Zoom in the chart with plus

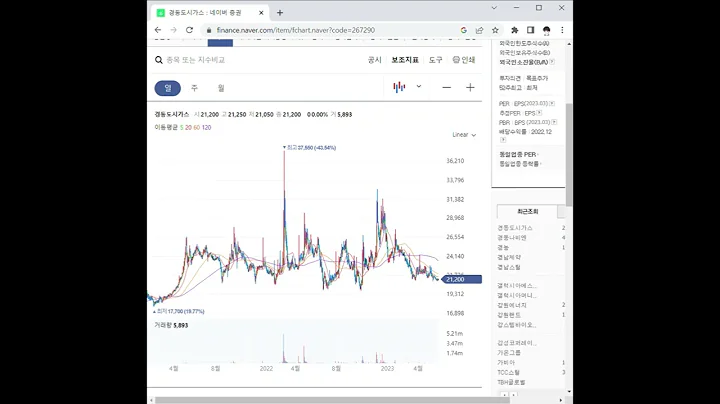coord(470,87)
